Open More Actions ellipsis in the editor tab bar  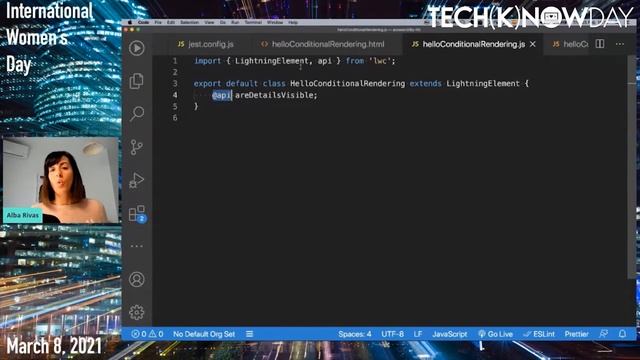click(x=620, y=44)
